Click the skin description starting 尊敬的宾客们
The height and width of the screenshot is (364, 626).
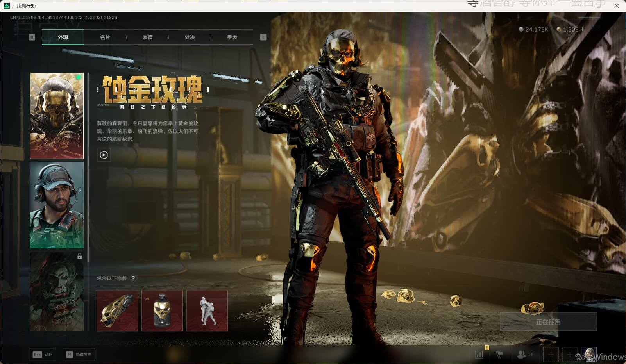pyautogui.click(x=148, y=131)
